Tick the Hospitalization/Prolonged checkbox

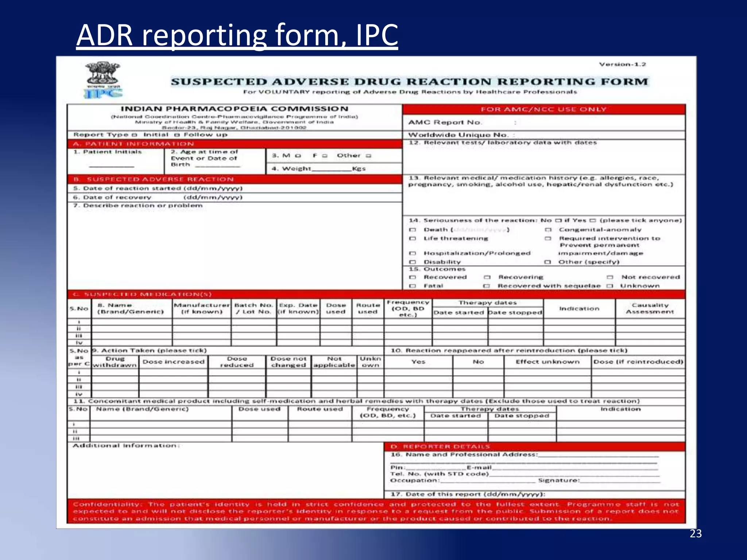point(413,253)
